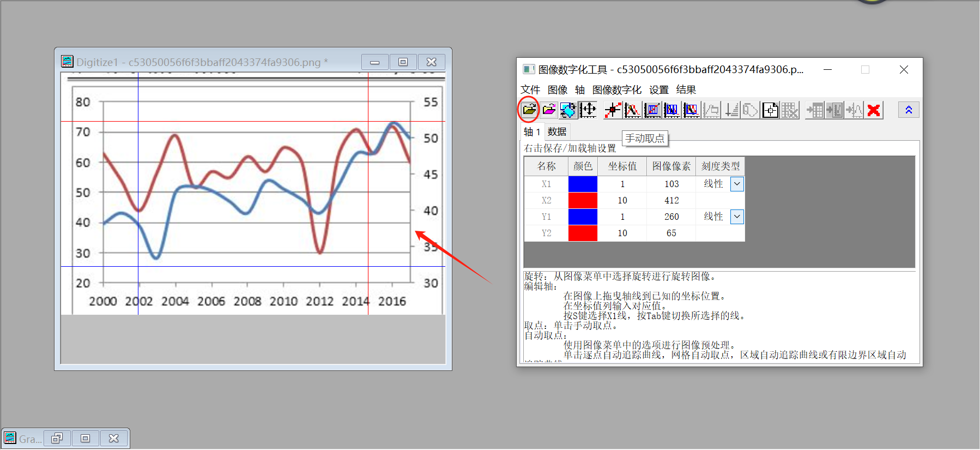Click the Y2 image pixel value 65
Screen dimensions: 980x450
pyautogui.click(x=672, y=233)
